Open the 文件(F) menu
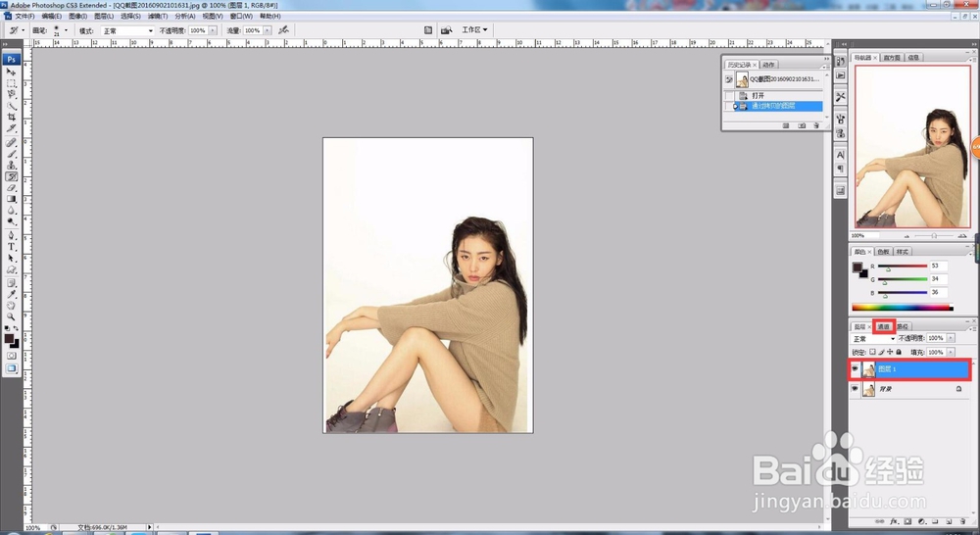Viewport: 980px width, 535px height. click(24, 16)
